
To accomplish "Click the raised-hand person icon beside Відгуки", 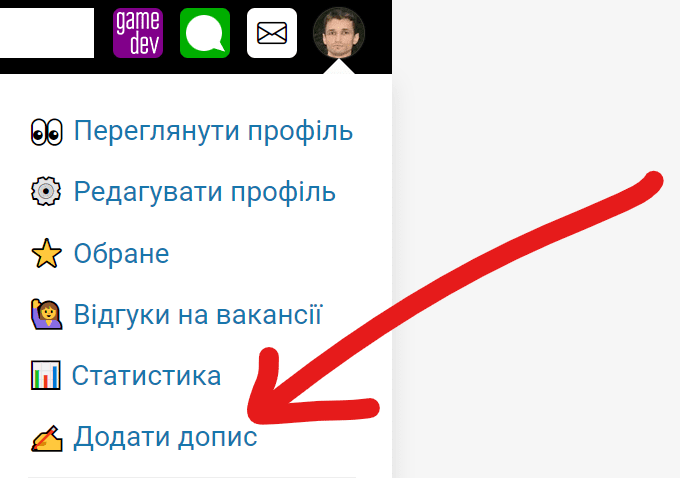I will [x=46, y=314].
